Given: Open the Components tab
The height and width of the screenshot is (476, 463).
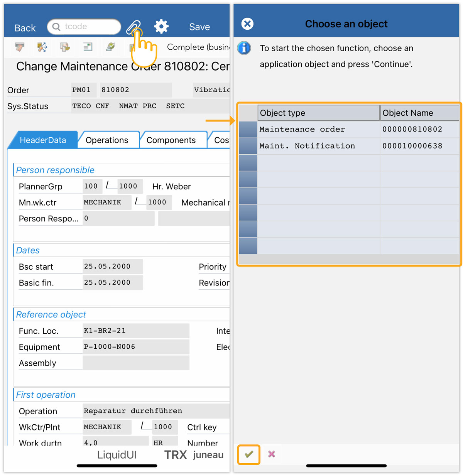Looking at the screenshot, I should click(171, 140).
